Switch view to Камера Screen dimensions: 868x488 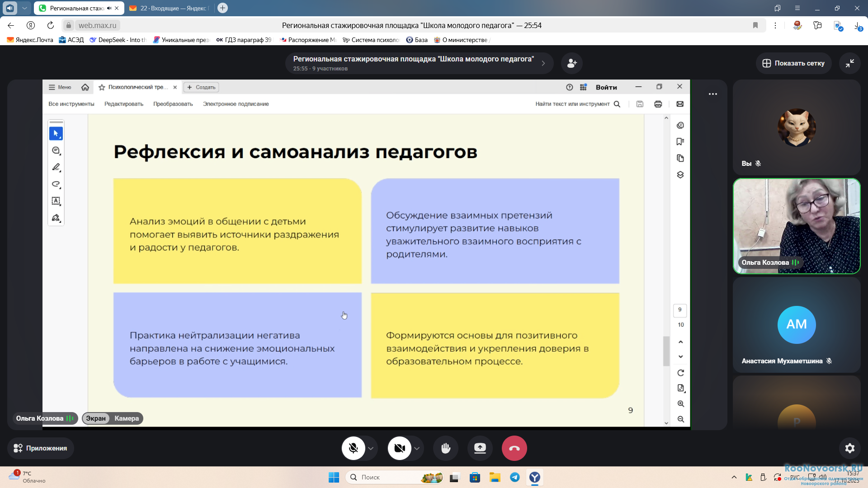[127, 418]
